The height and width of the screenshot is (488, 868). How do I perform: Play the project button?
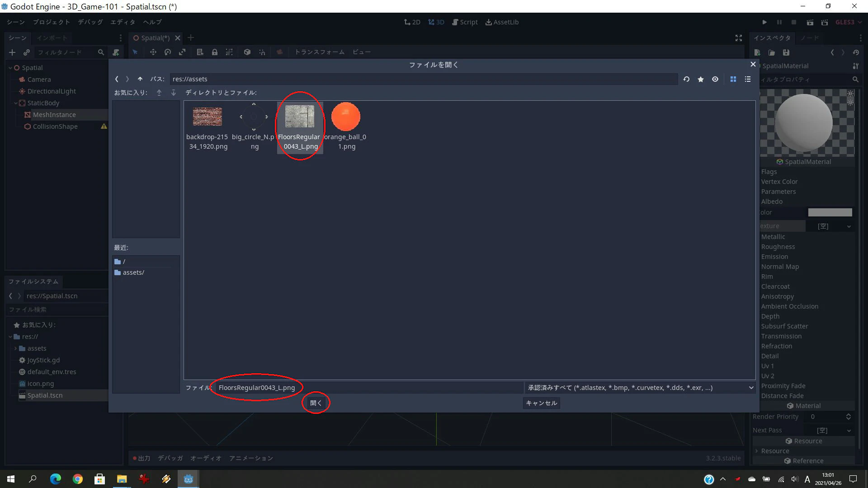pos(764,22)
